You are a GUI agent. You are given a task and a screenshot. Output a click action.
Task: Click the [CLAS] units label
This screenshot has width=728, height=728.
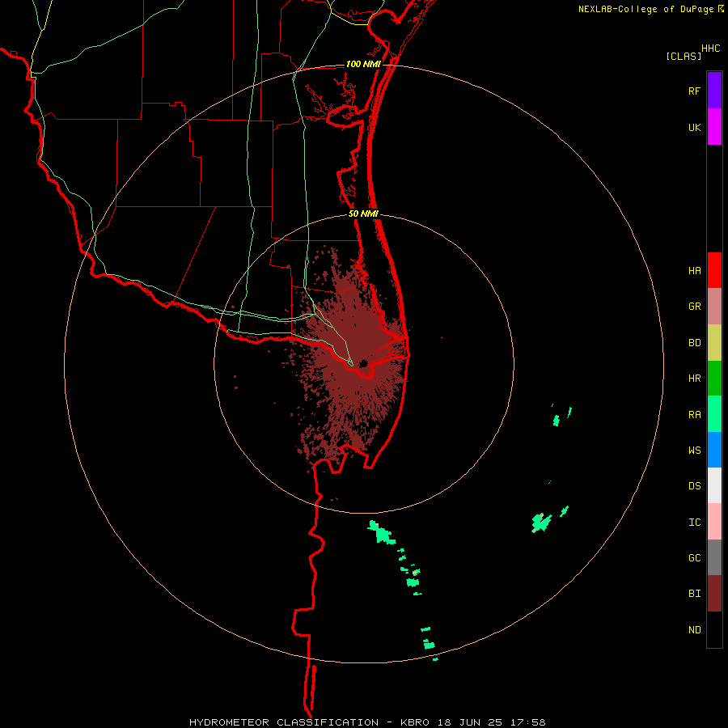point(684,56)
